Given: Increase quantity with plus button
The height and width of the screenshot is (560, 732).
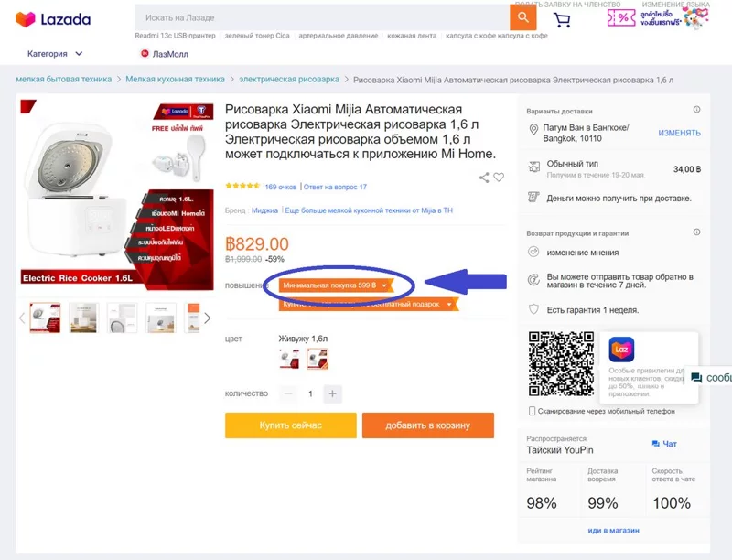Looking at the screenshot, I should [332, 393].
